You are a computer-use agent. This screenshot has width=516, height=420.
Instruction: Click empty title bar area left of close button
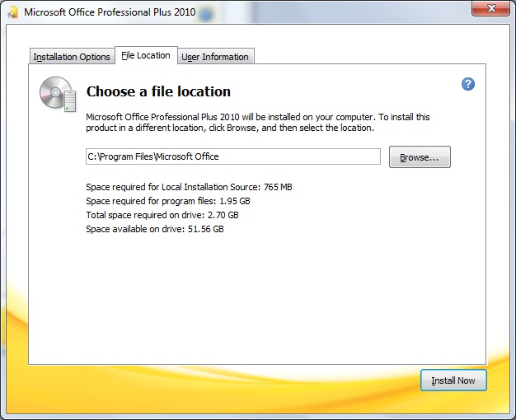tap(345, 12)
